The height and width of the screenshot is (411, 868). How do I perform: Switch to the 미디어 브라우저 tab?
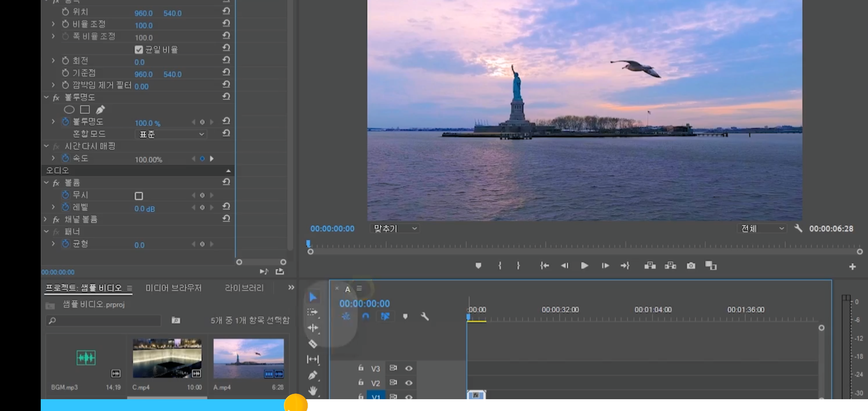(173, 288)
